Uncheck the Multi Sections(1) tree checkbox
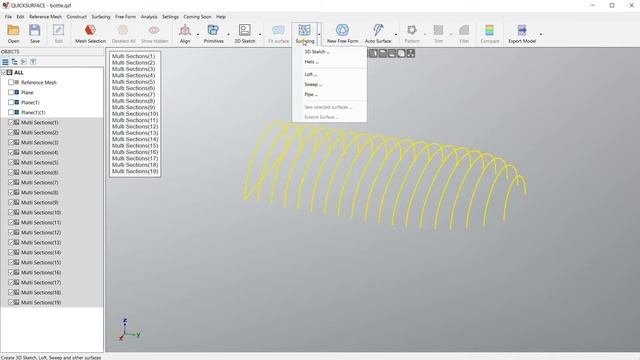The width and height of the screenshot is (640, 360). 11,122
